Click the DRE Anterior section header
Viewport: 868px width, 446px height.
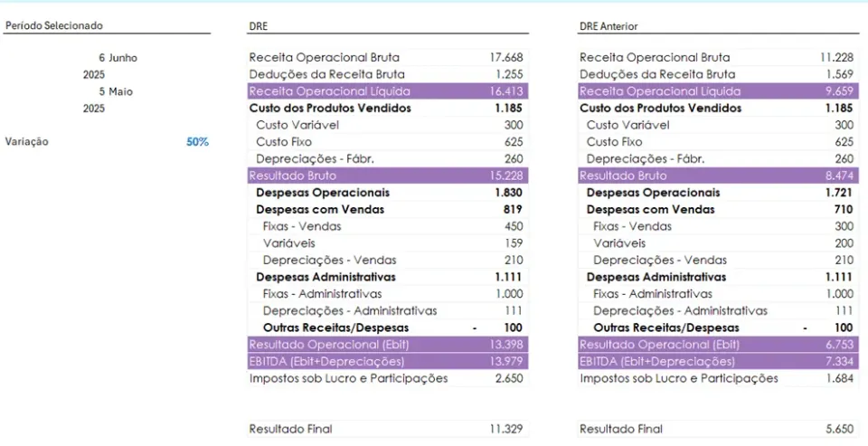coord(609,26)
